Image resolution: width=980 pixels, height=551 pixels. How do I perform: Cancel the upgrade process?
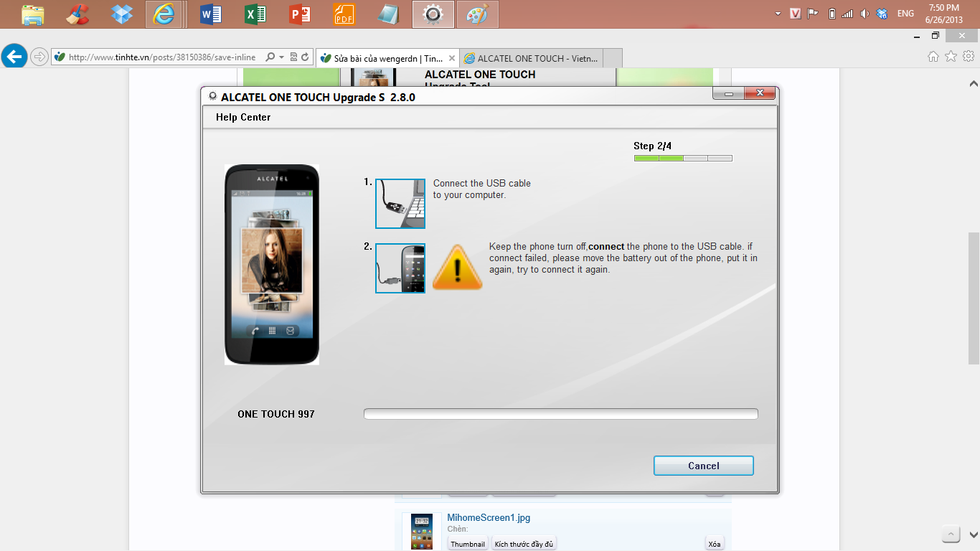point(704,466)
